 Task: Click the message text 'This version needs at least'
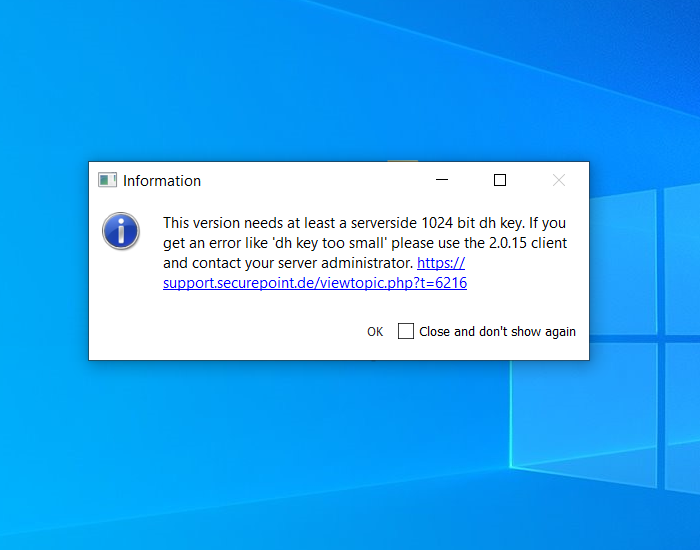point(249,222)
